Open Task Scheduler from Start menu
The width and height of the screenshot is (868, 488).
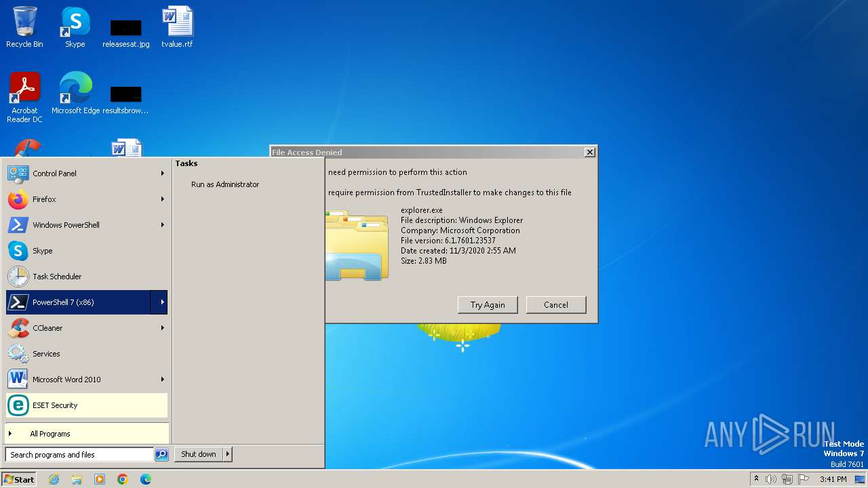tap(87, 277)
